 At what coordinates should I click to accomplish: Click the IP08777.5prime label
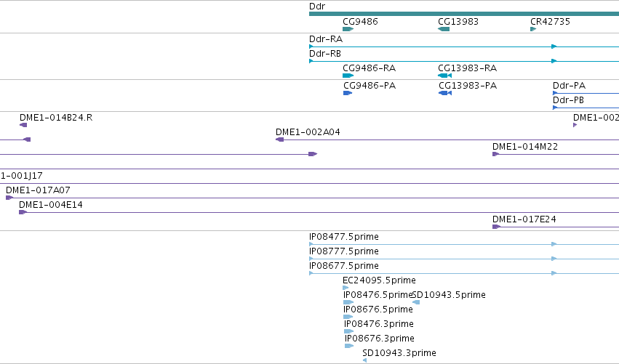pos(344,251)
